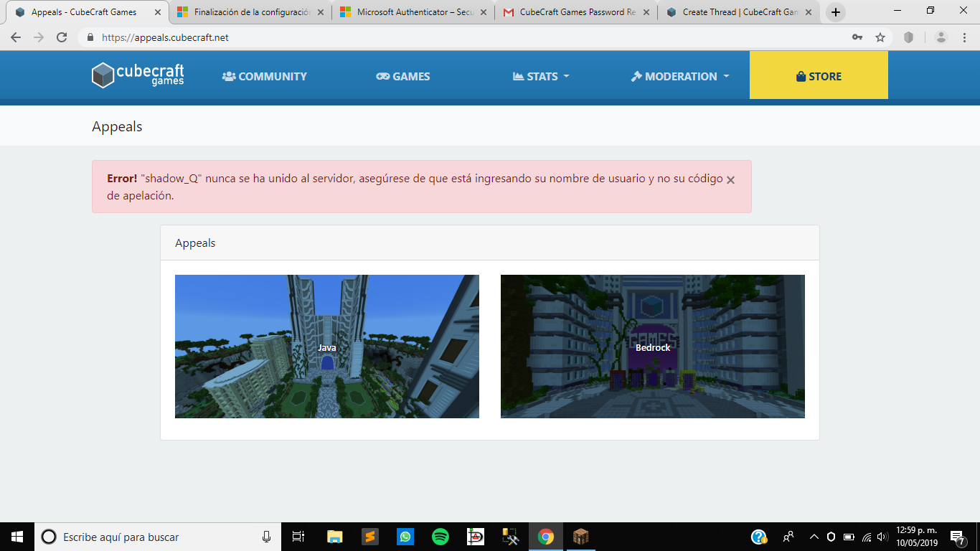The width and height of the screenshot is (980, 551).
Task: Close the Microsoft Authenticator tab
Action: pyautogui.click(x=484, y=12)
